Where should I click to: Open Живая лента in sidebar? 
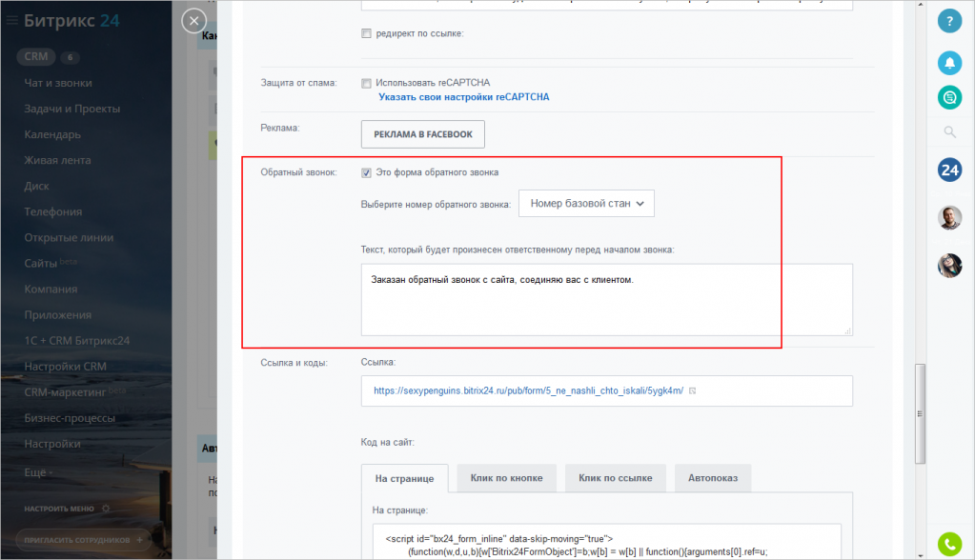pyautogui.click(x=57, y=160)
